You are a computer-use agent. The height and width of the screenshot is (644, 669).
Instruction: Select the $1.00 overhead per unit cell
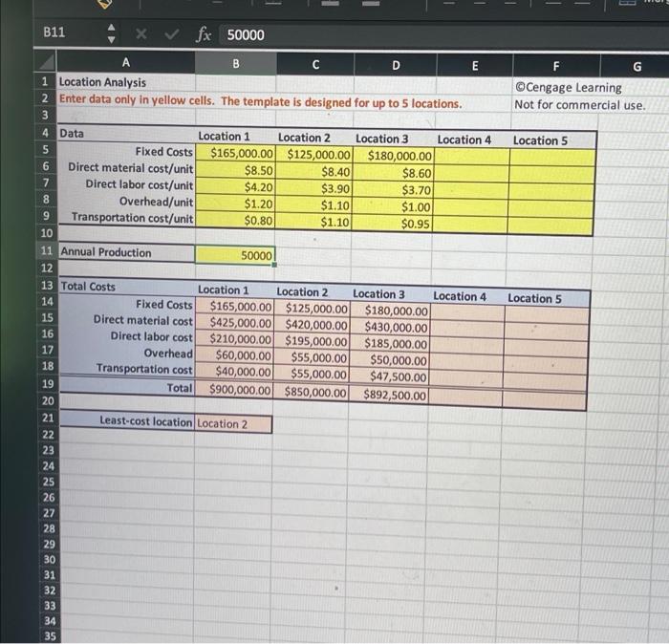pyautogui.click(x=392, y=206)
